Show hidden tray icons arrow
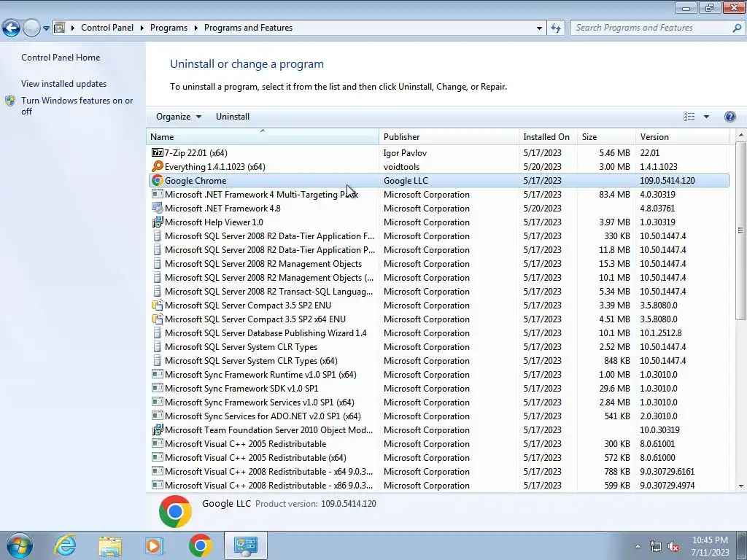 pyautogui.click(x=638, y=547)
